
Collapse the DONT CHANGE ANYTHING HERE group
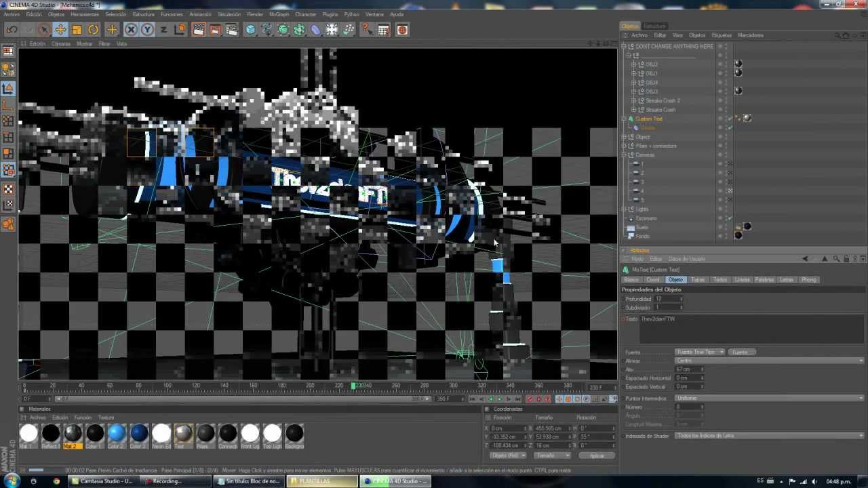point(624,46)
